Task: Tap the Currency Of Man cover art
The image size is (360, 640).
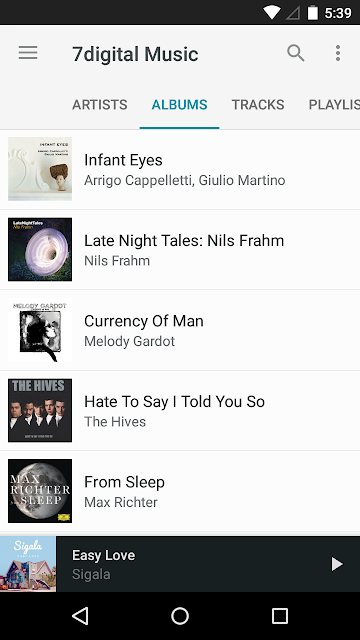Action: point(40,330)
